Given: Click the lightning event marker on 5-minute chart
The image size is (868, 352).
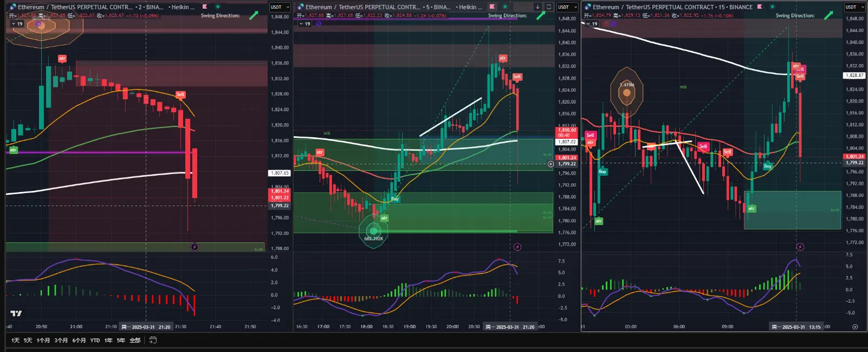Looking at the screenshot, I should coord(517,247).
